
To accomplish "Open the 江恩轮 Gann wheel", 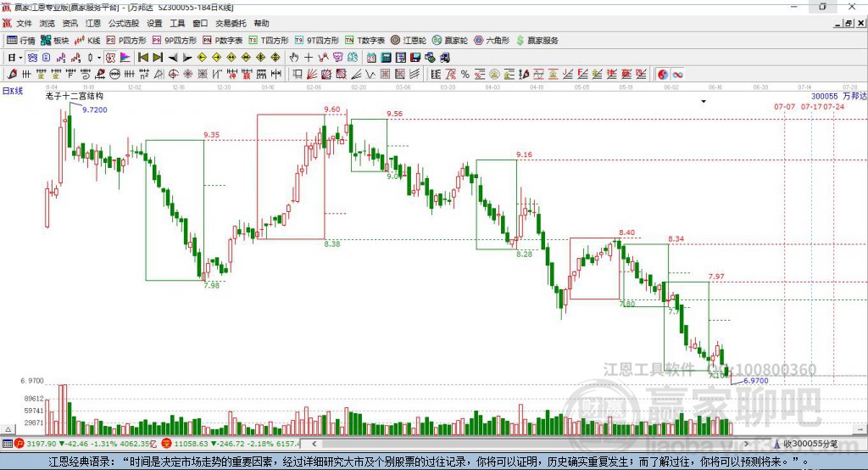I will [409, 41].
